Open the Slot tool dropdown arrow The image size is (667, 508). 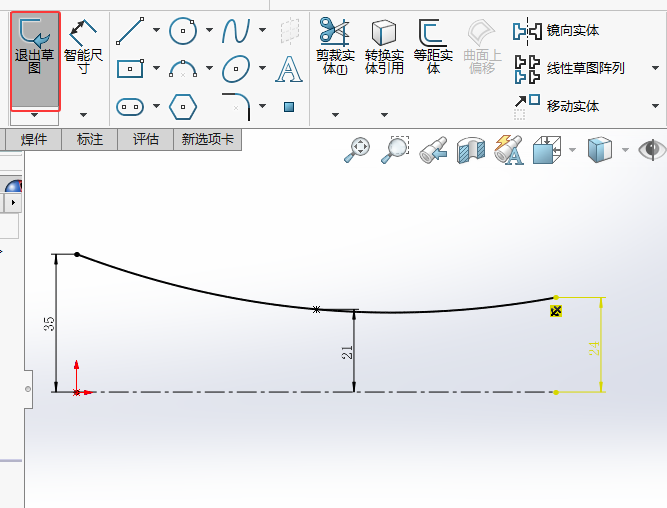[156, 106]
